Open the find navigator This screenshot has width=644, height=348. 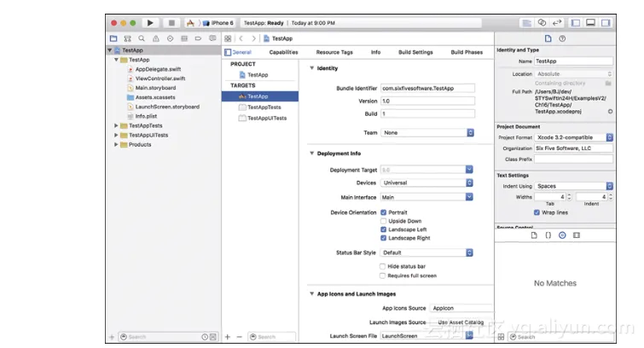click(x=142, y=38)
